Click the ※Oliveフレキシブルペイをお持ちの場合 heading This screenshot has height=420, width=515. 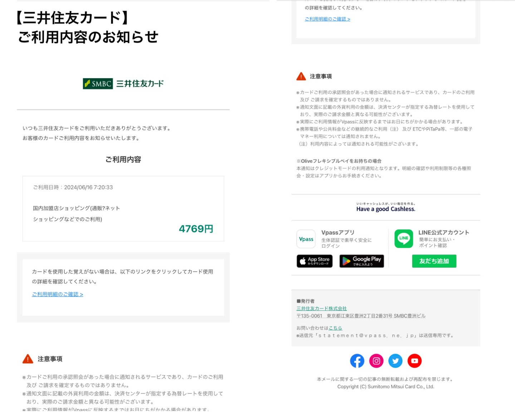coord(339,161)
